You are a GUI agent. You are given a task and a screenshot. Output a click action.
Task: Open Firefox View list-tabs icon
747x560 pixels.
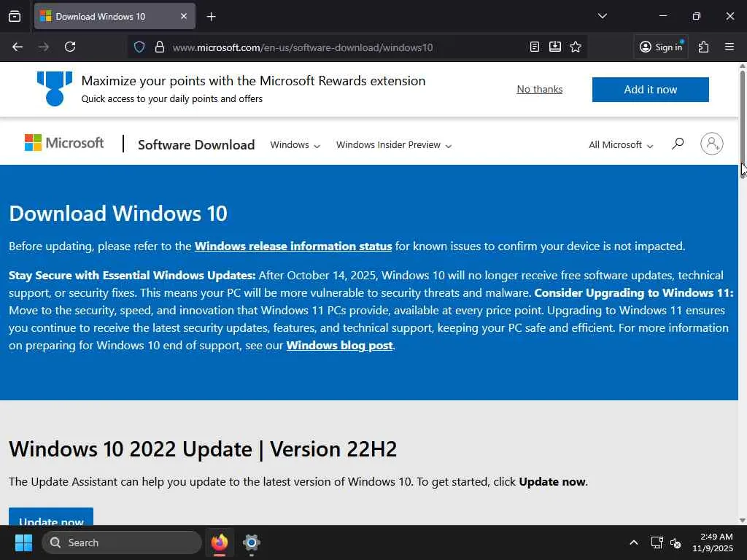[15, 17]
